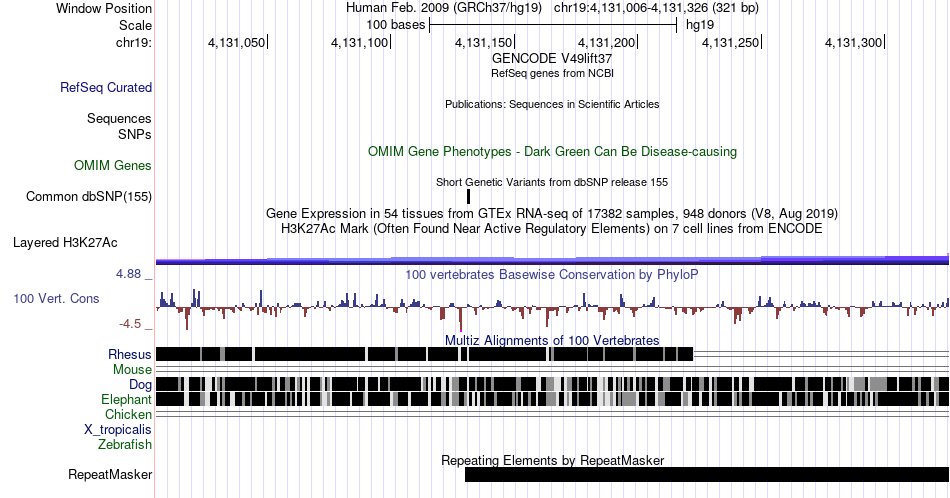Click the Dog alignment block row
950x498 pixels.
coord(552,384)
